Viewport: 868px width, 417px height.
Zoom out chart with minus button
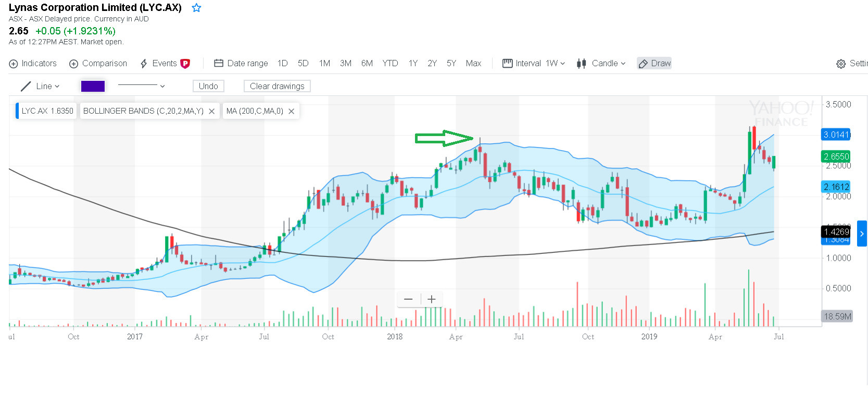click(x=408, y=299)
